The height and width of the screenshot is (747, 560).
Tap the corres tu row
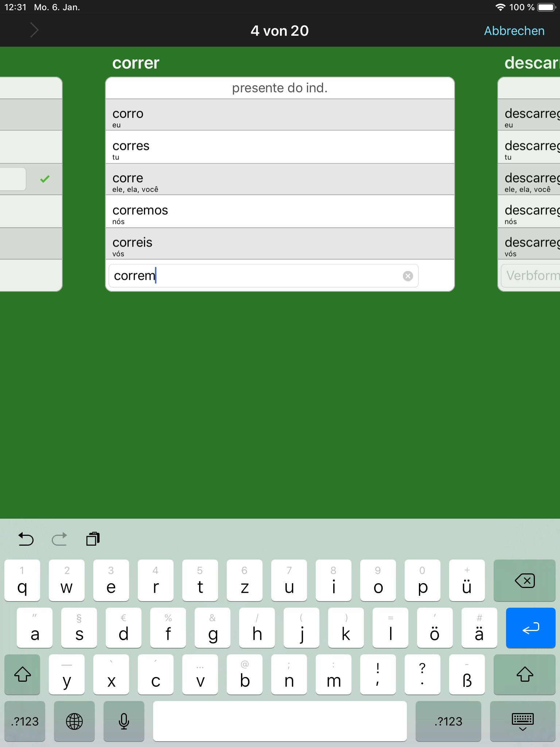(280, 147)
